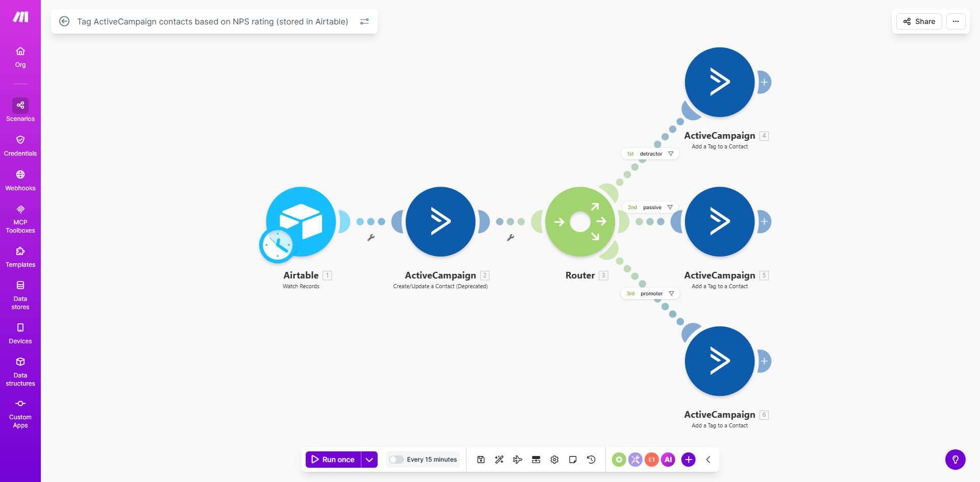The image size is (980, 482).
Task: Open the lightbulb help button
Action: [x=955, y=460]
